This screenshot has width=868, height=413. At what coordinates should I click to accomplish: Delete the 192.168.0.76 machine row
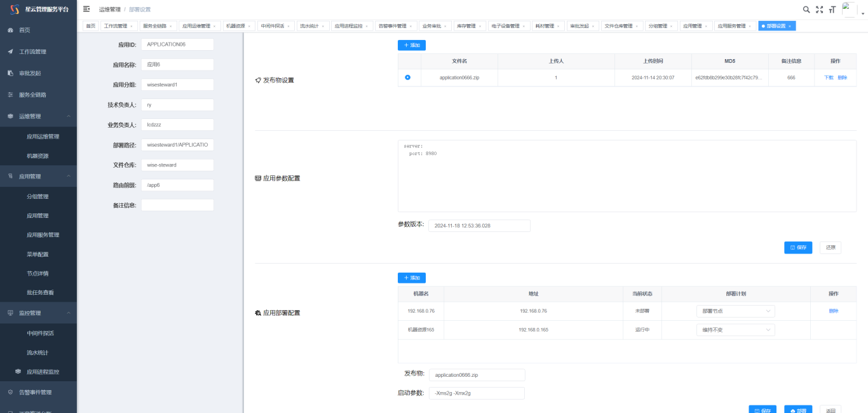coord(833,311)
